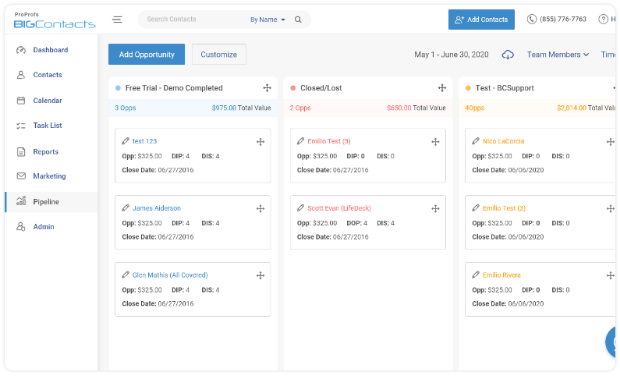Viewport: 620px width, 376px height.
Task: Click the move handle on test 123 card
Action: [x=260, y=142]
